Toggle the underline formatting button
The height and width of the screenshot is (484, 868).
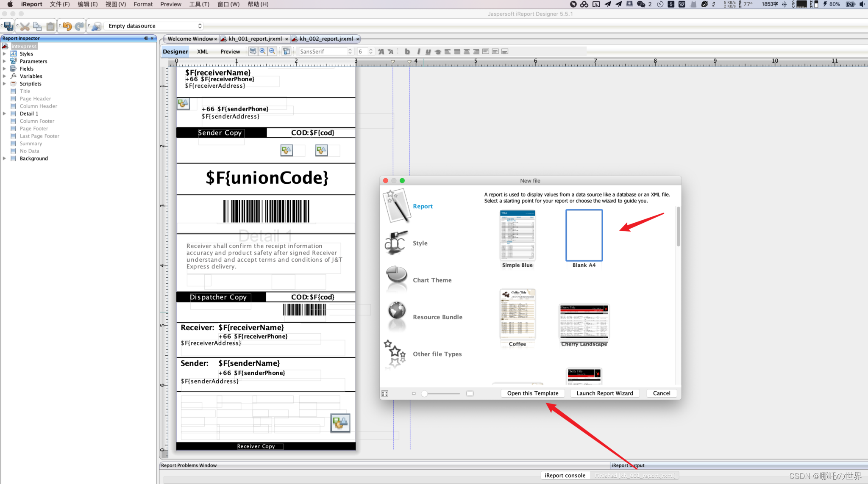pyautogui.click(x=428, y=51)
